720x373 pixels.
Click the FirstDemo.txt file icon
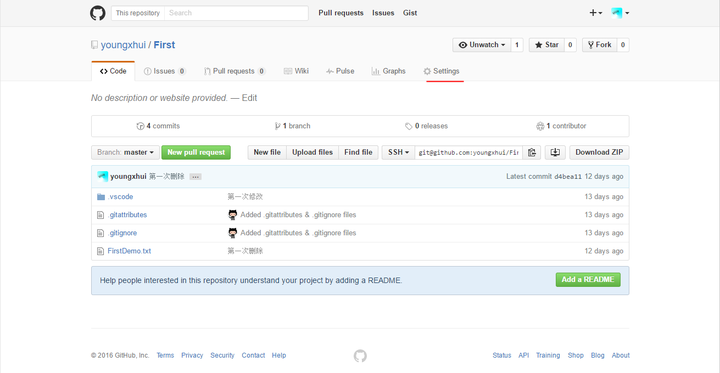101,251
